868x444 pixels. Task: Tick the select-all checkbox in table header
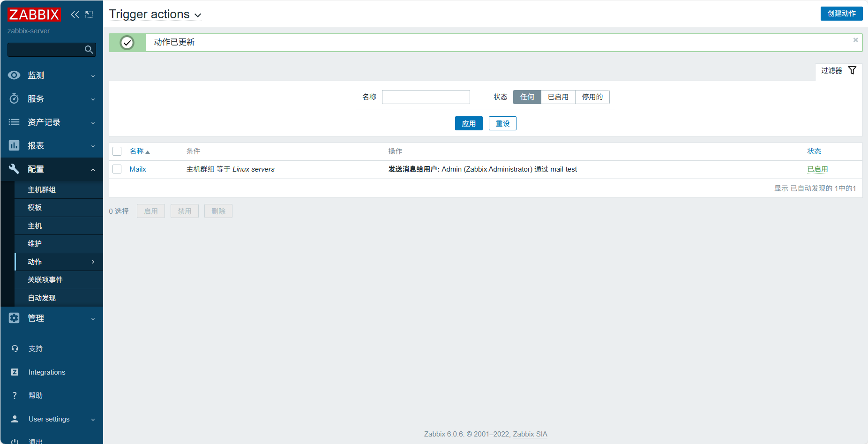click(x=117, y=151)
